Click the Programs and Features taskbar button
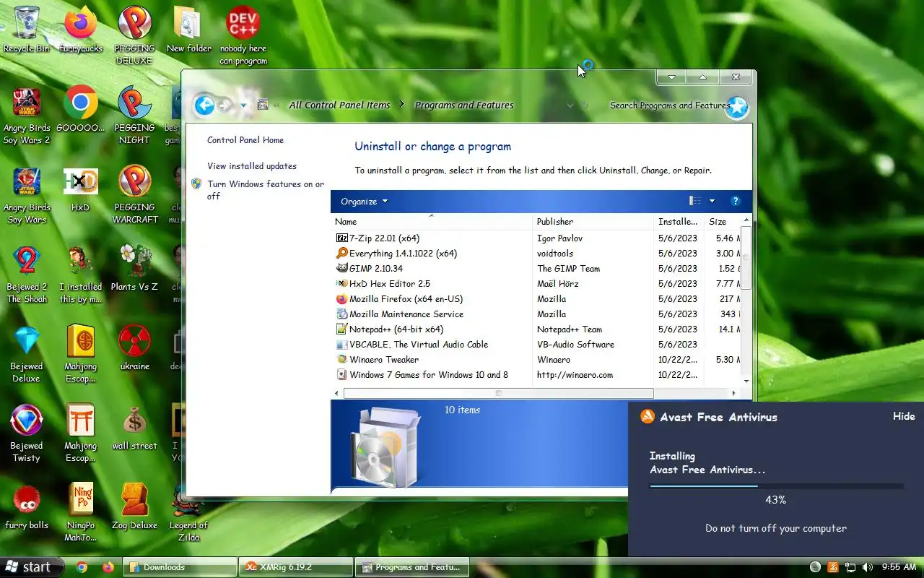Image resolution: width=924 pixels, height=578 pixels. 411,567
